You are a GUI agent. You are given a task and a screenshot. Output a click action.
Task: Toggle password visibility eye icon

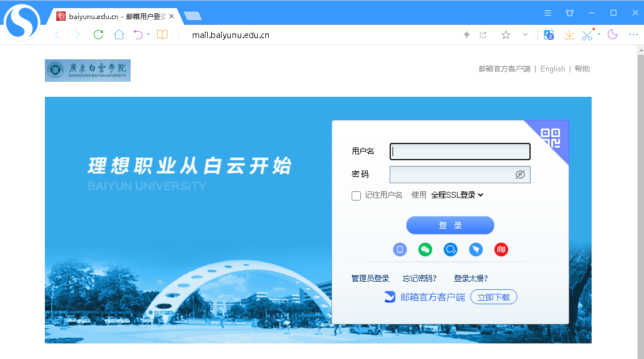point(520,175)
